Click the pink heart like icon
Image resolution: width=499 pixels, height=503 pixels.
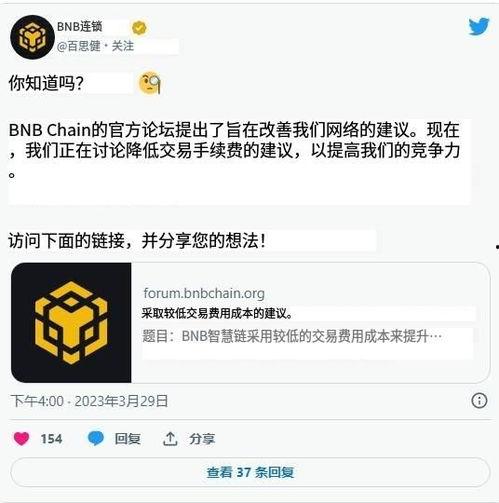pyautogui.click(x=21, y=438)
